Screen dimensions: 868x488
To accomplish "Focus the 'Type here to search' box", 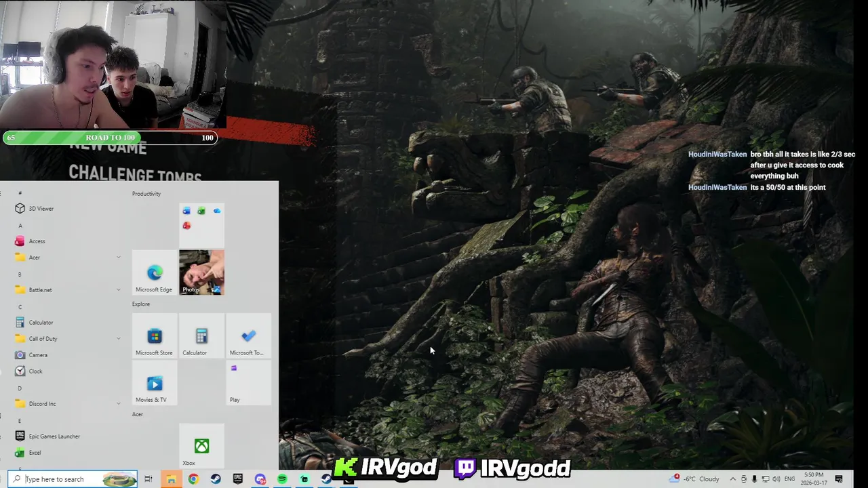I will pyautogui.click(x=73, y=479).
